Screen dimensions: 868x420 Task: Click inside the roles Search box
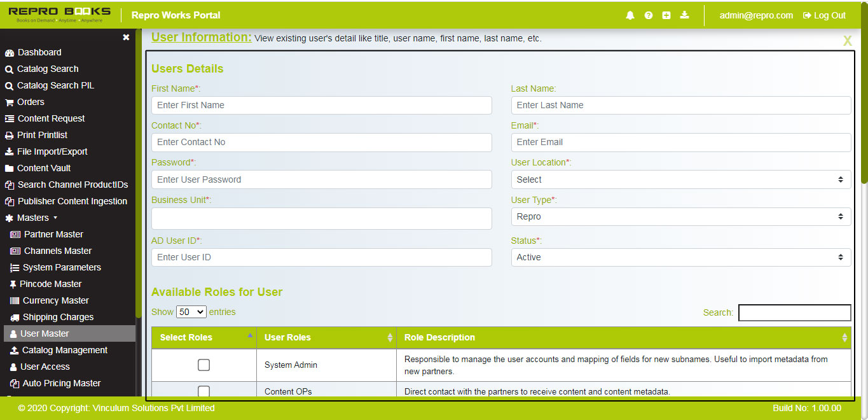pos(794,312)
